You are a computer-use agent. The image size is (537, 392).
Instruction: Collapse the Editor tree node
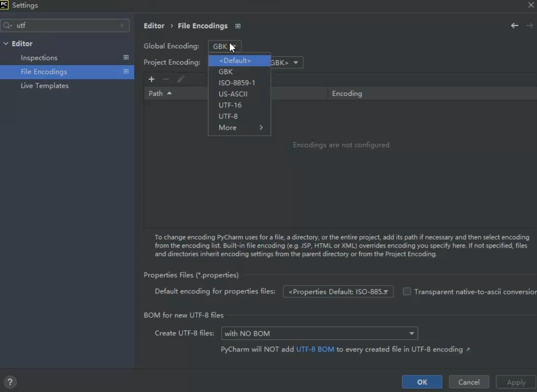coord(6,43)
